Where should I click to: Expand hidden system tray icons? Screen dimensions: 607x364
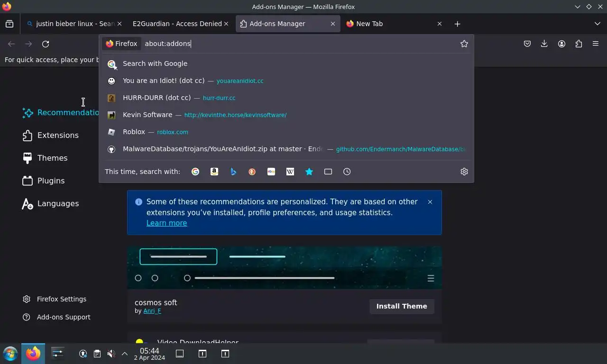click(x=125, y=354)
